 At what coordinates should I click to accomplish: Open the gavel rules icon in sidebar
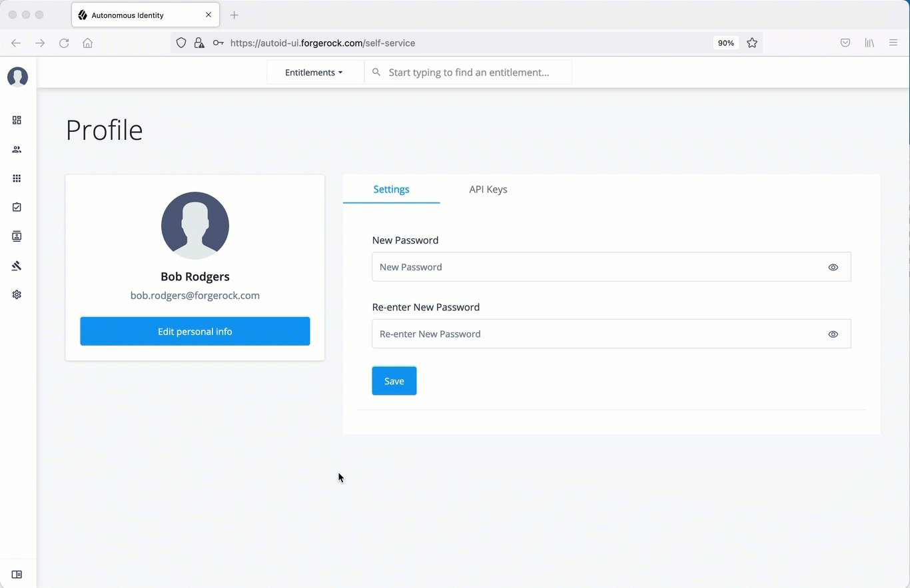click(17, 266)
